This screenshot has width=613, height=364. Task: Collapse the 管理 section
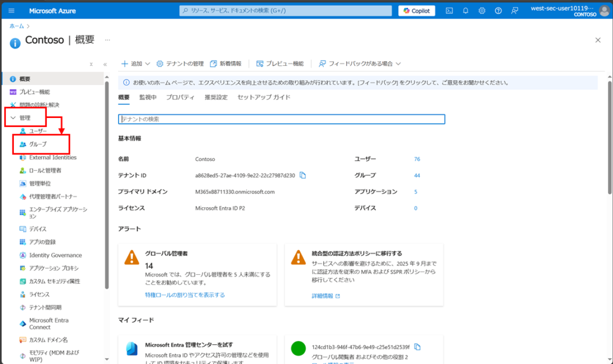tap(25, 117)
